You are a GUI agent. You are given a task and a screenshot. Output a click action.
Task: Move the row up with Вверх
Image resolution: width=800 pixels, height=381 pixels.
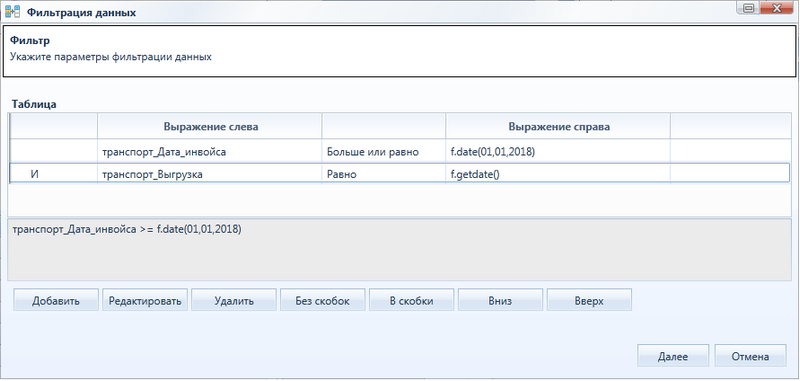click(x=589, y=300)
